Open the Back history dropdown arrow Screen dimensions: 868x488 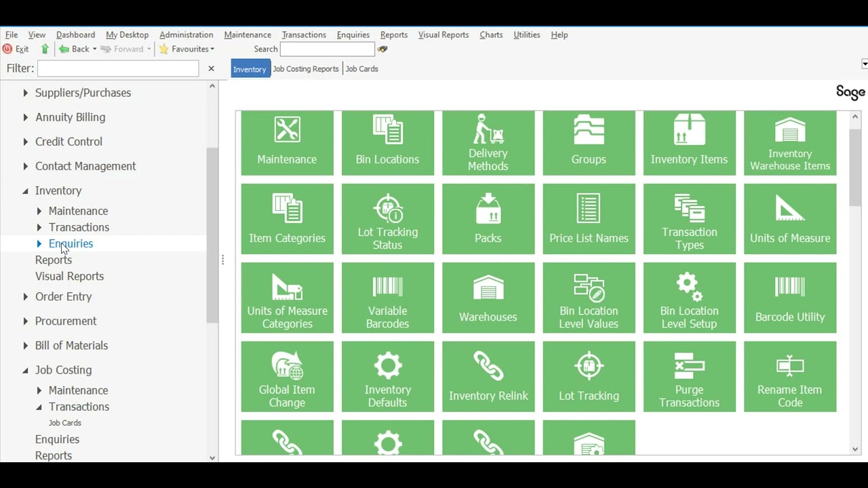(x=94, y=49)
